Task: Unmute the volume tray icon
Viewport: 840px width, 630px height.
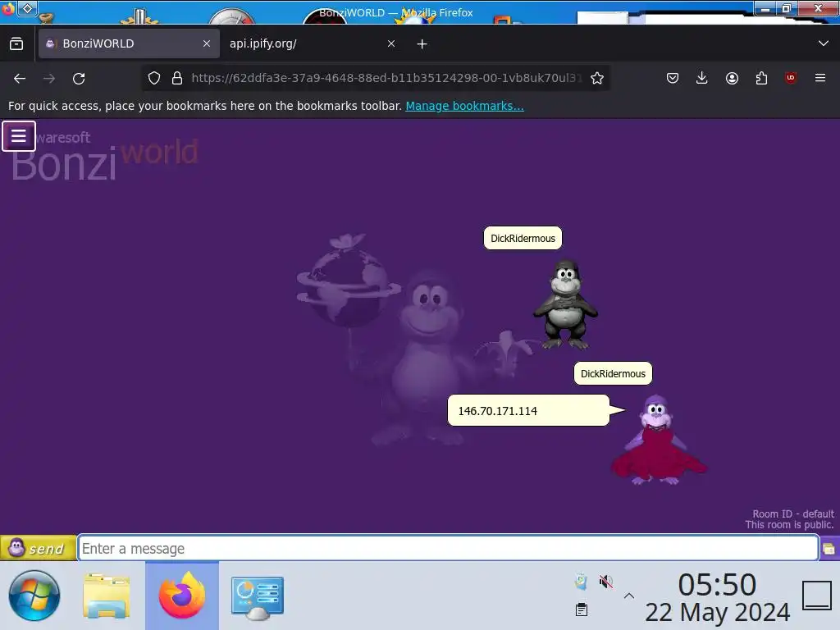Action: point(606,582)
